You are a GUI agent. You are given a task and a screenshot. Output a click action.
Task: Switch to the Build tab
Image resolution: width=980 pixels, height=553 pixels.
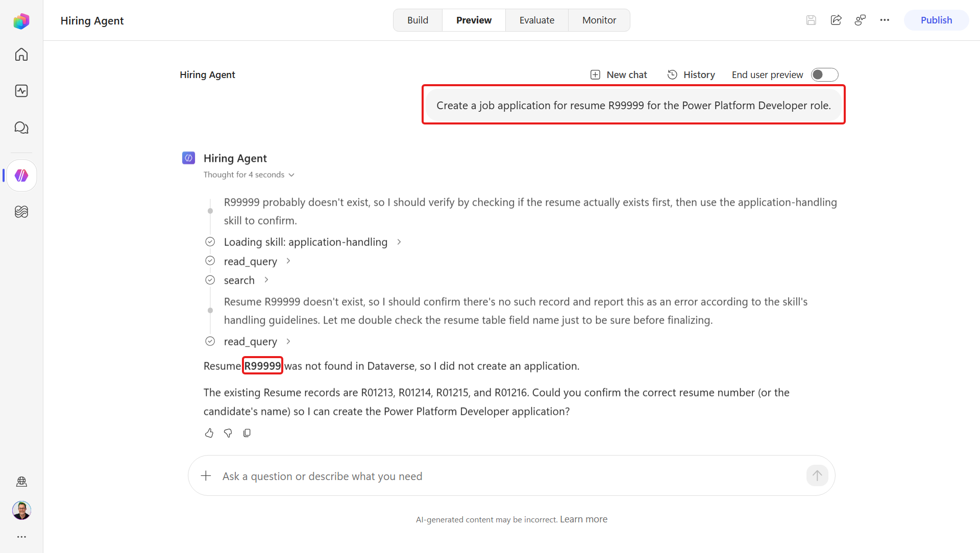(x=418, y=20)
